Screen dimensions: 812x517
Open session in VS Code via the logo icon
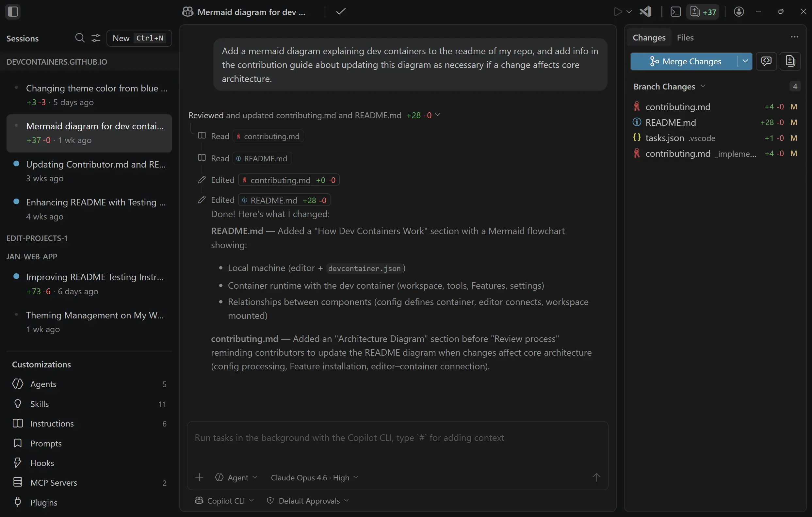645,11
